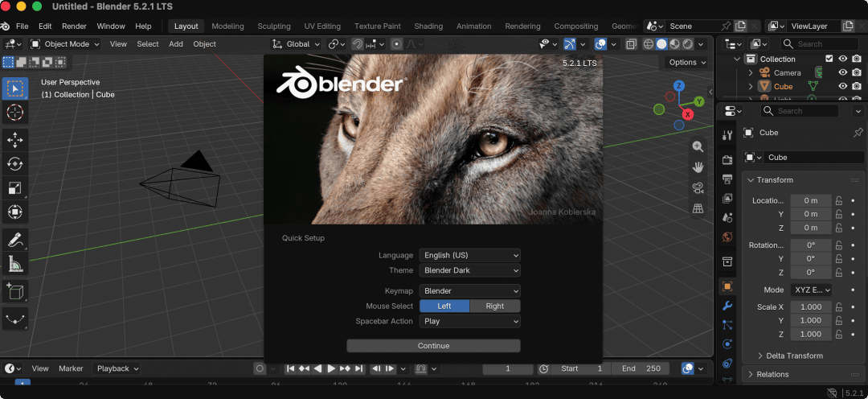Viewport: 868px width, 399px height.
Task: Open the Object Mode dropdown
Action: pyautogui.click(x=65, y=43)
